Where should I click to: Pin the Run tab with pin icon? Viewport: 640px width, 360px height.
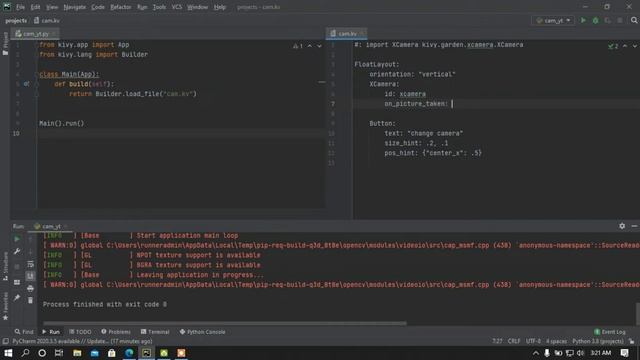coord(17,298)
